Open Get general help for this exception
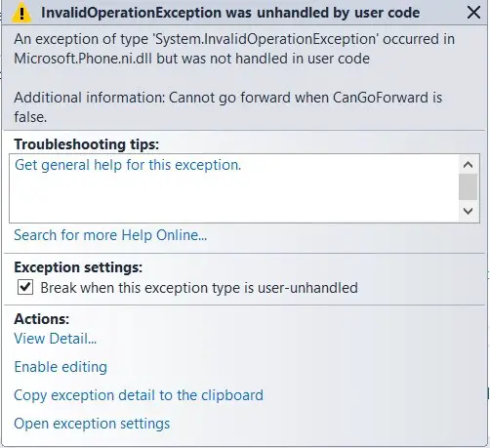This screenshot has width=490, height=448. (128, 165)
